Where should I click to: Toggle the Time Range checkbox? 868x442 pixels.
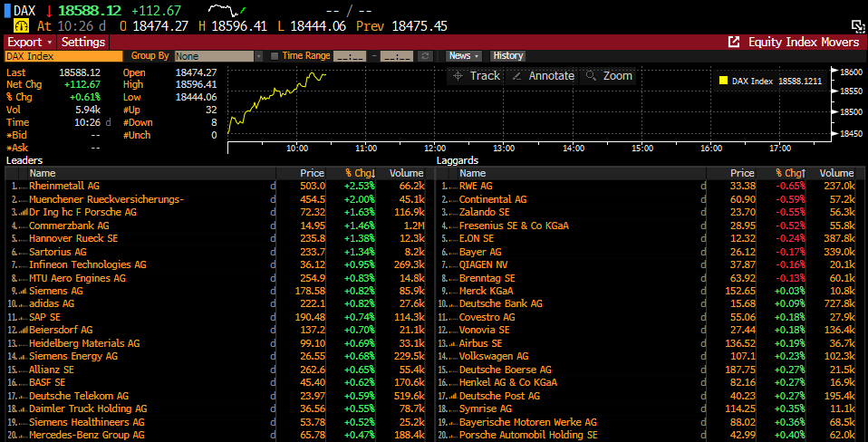pyautogui.click(x=274, y=56)
